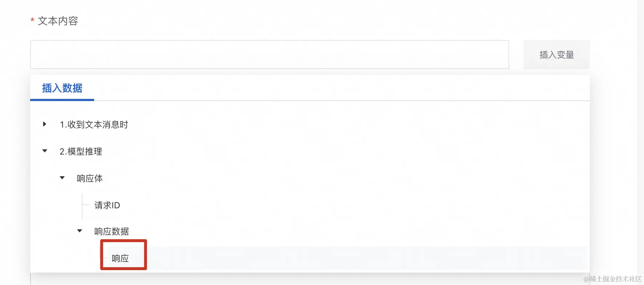The height and width of the screenshot is (285, 644).
Task: Click the 稀土掘金技术社区 watermark text
Action: click(x=615, y=279)
